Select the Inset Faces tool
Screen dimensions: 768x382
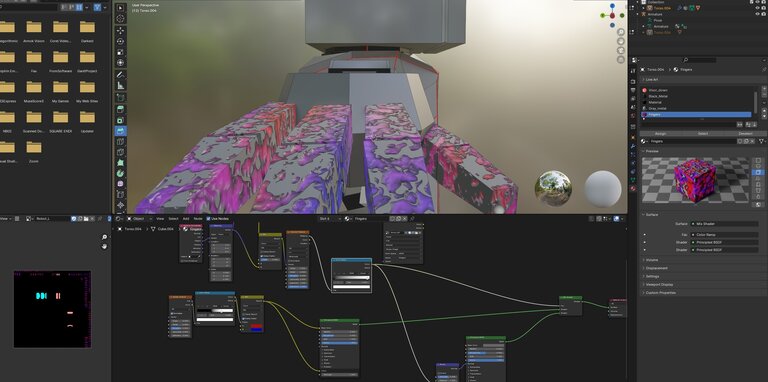coord(120,119)
